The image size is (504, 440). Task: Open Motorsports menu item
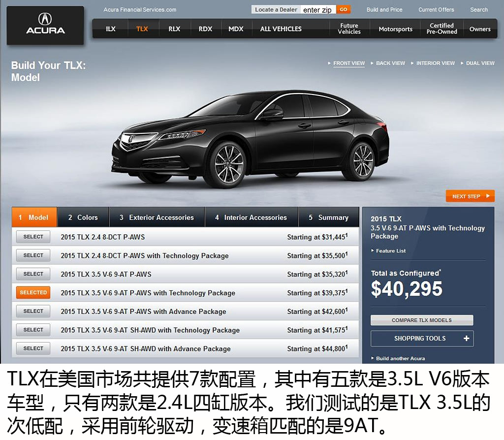click(x=395, y=29)
